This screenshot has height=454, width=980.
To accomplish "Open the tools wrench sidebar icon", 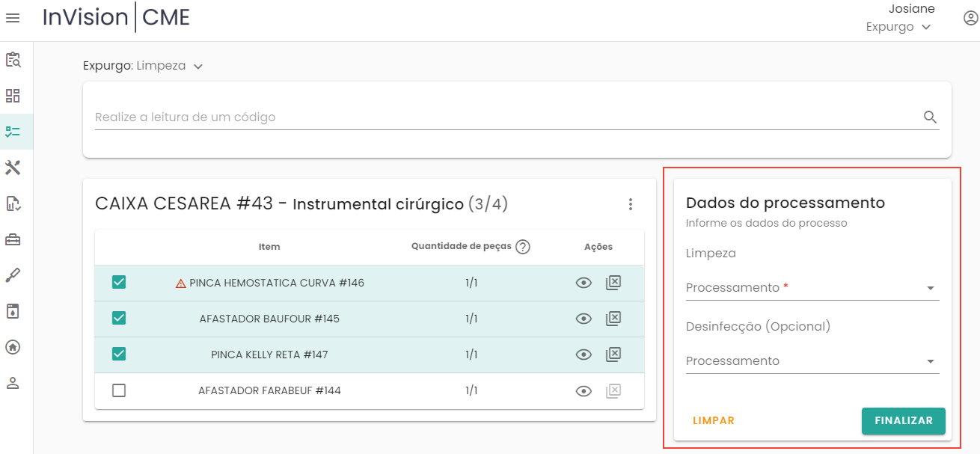I will (x=13, y=168).
